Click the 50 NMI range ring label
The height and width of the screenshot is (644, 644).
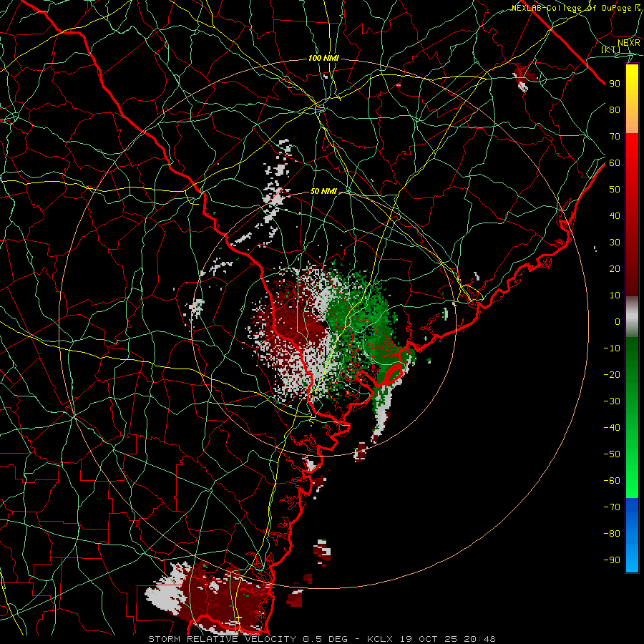coord(323,191)
